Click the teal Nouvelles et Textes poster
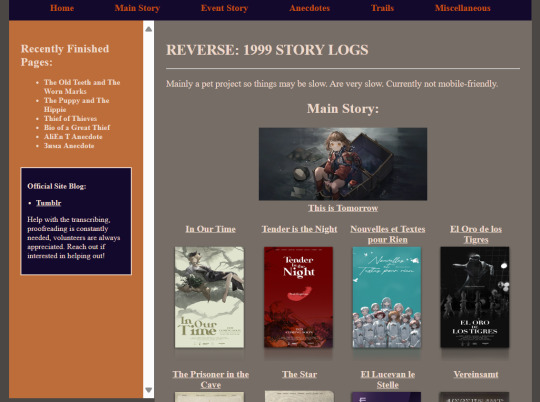The height and width of the screenshot is (402, 540). click(387, 297)
